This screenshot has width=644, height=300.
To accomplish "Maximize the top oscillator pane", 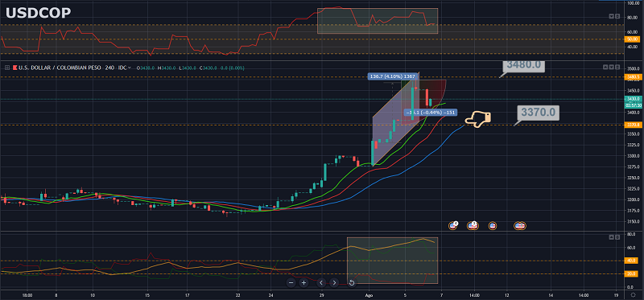I will point(617,16).
